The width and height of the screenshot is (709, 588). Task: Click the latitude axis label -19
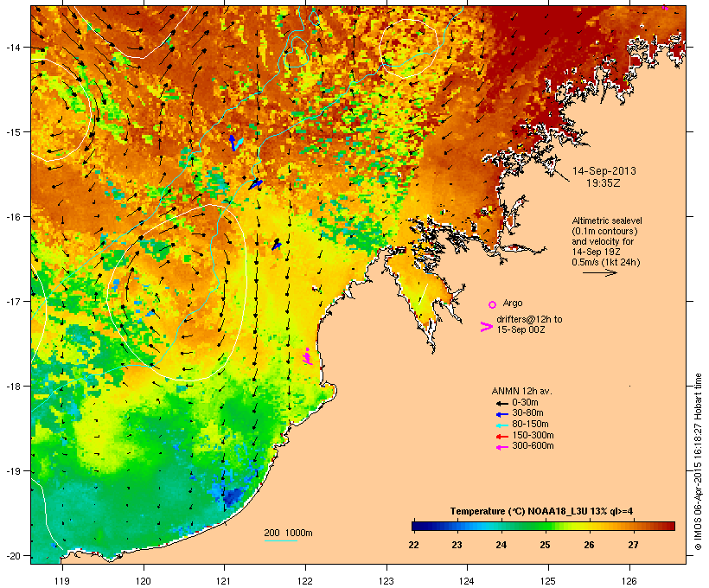click(x=12, y=471)
